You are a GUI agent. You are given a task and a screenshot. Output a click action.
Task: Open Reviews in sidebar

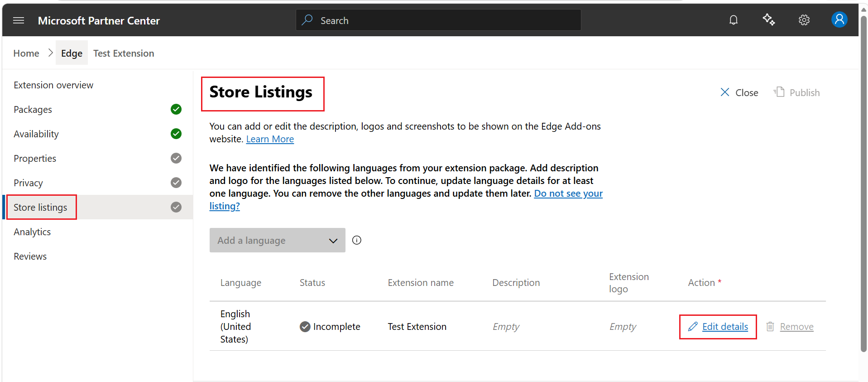[30, 256]
